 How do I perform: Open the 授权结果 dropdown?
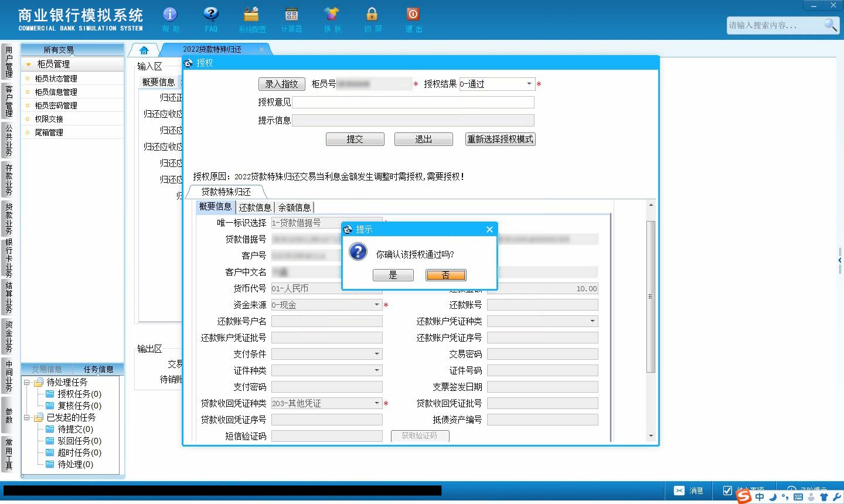(529, 84)
